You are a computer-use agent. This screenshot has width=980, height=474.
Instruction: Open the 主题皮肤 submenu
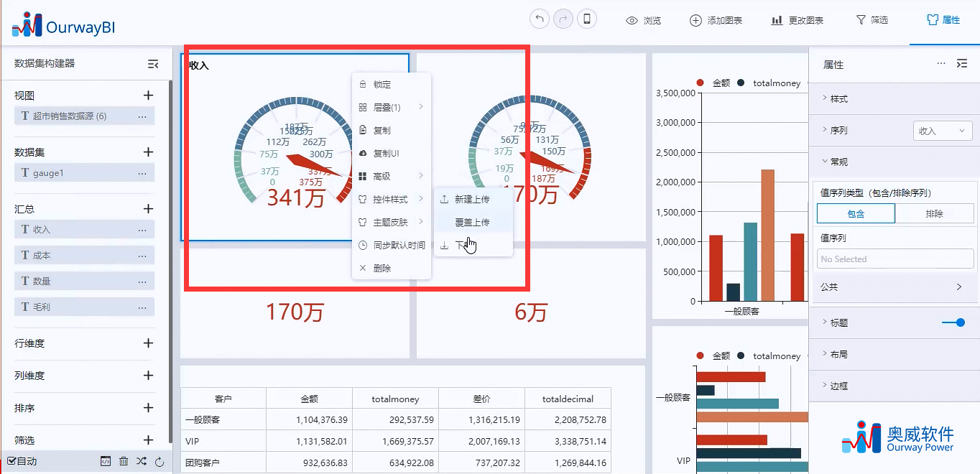[391, 223]
